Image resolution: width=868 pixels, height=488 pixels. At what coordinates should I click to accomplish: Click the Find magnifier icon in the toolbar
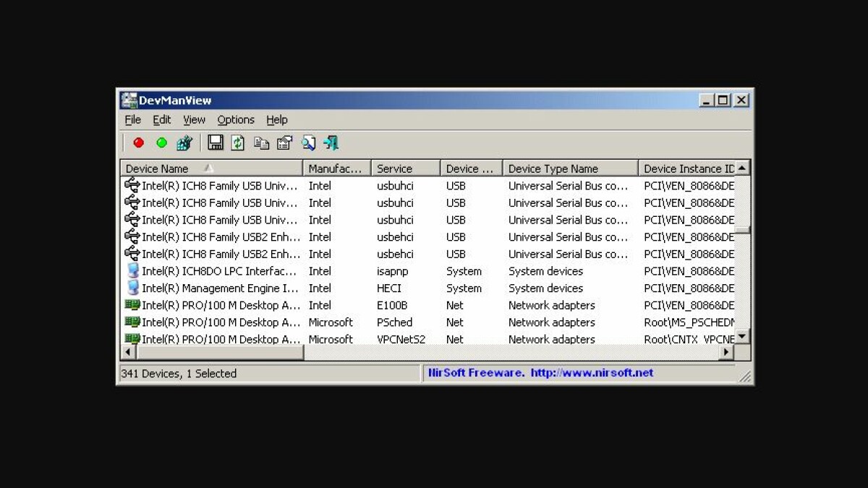(308, 143)
